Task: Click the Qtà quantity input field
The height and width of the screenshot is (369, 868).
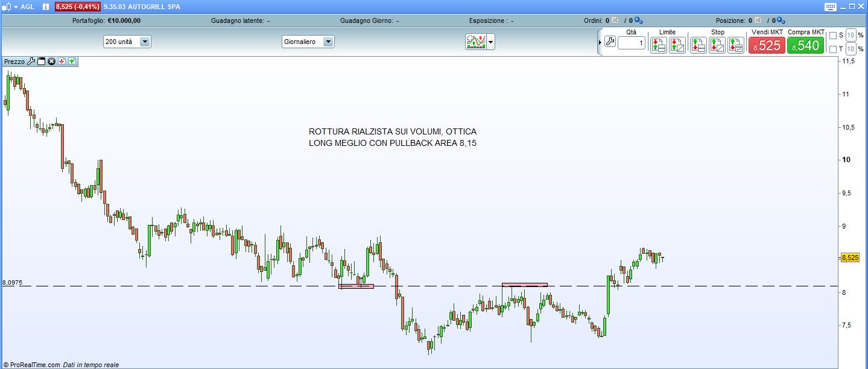Action: (631, 43)
